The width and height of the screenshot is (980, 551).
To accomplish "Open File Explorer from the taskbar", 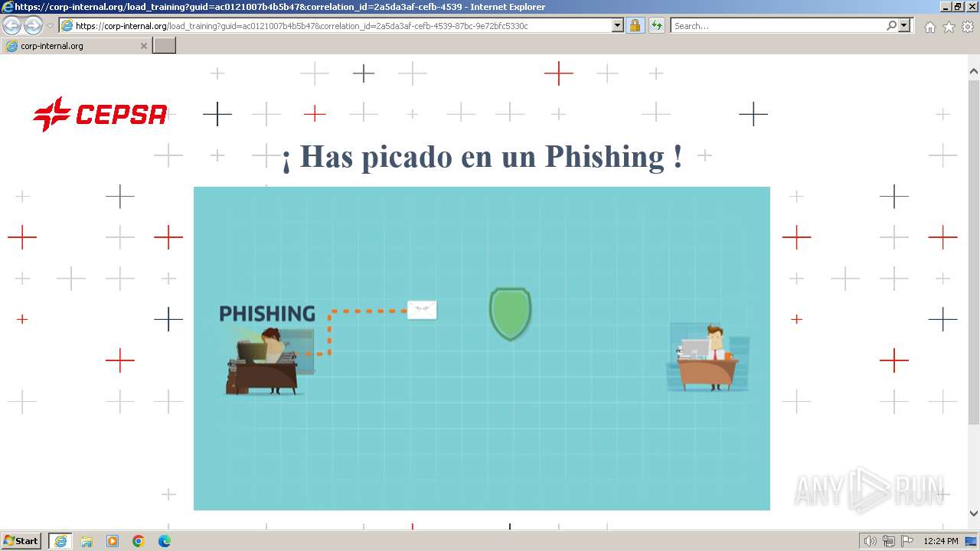I will click(x=87, y=541).
